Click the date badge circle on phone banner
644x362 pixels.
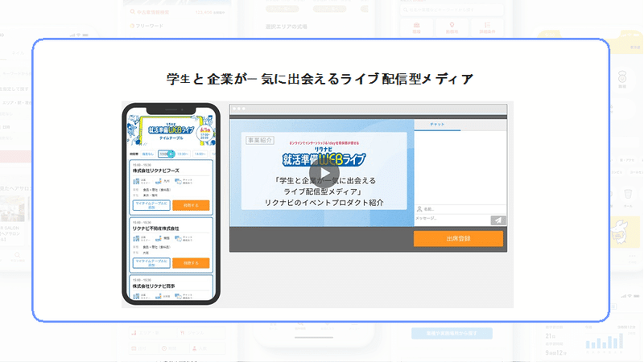pos(204,134)
